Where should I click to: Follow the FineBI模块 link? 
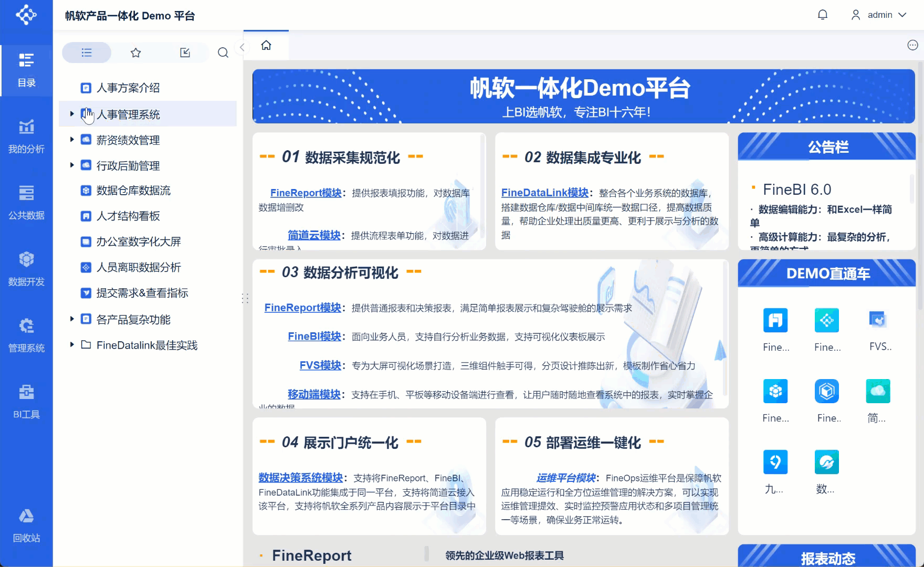click(x=314, y=337)
